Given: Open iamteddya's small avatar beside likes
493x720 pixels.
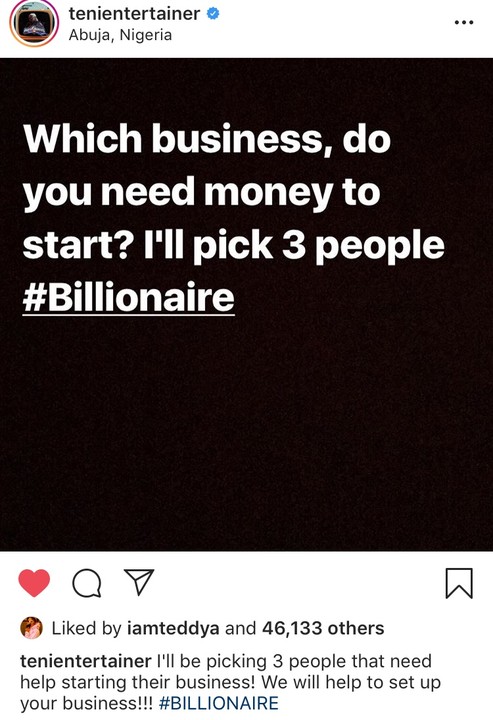Looking at the screenshot, I should [32, 628].
